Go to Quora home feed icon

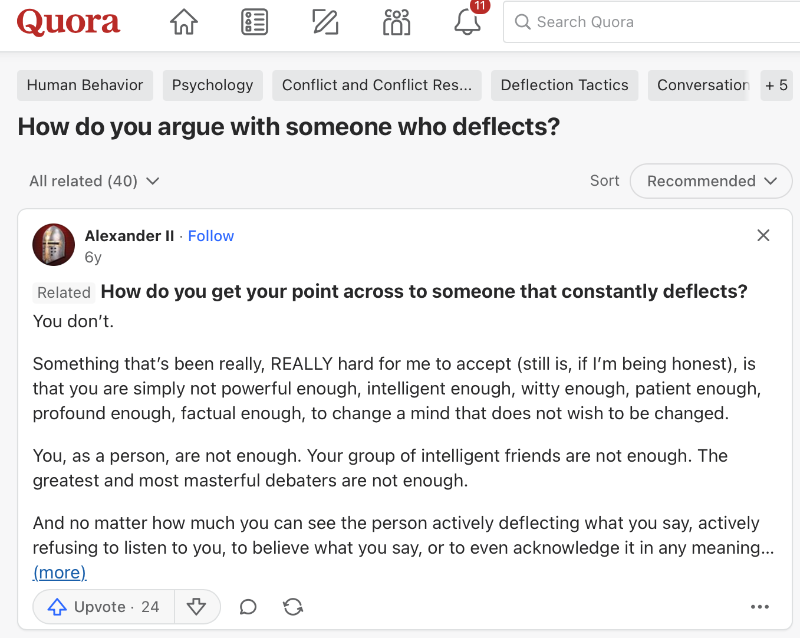point(184,22)
